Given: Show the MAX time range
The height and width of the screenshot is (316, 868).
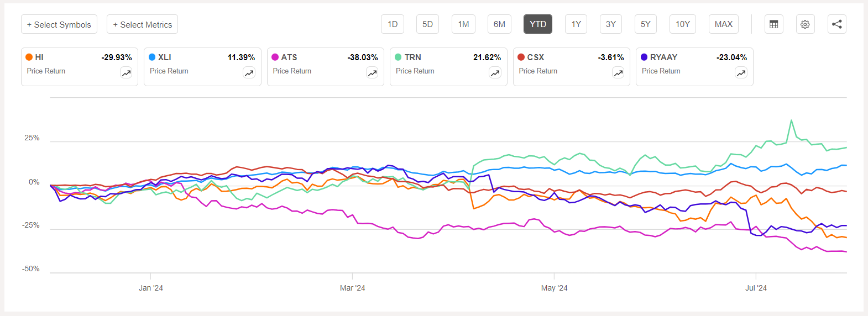Looking at the screenshot, I should (x=723, y=24).
